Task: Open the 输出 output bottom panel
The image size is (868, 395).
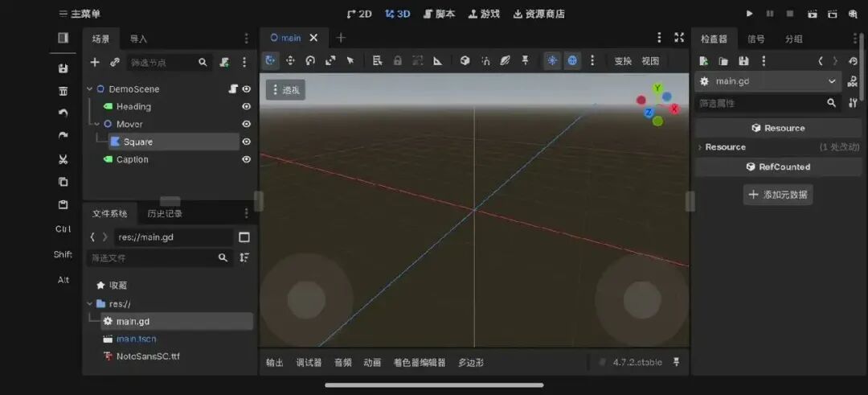Action: point(275,363)
